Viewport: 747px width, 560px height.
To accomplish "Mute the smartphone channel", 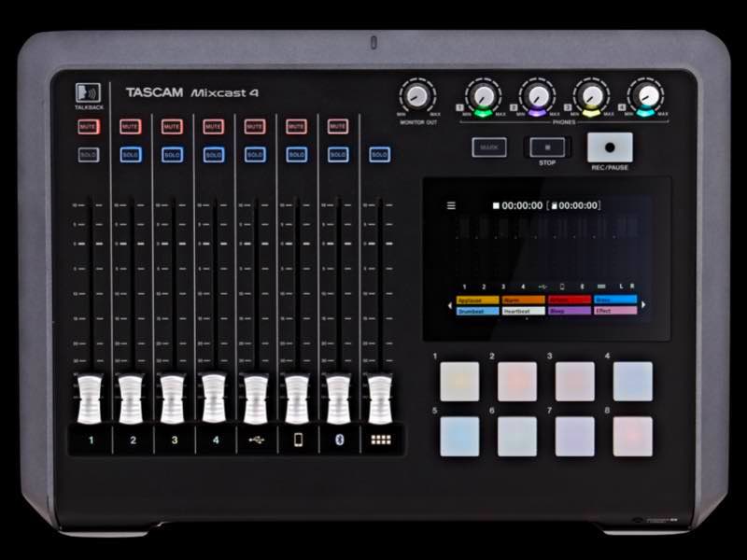I will tap(296, 127).
